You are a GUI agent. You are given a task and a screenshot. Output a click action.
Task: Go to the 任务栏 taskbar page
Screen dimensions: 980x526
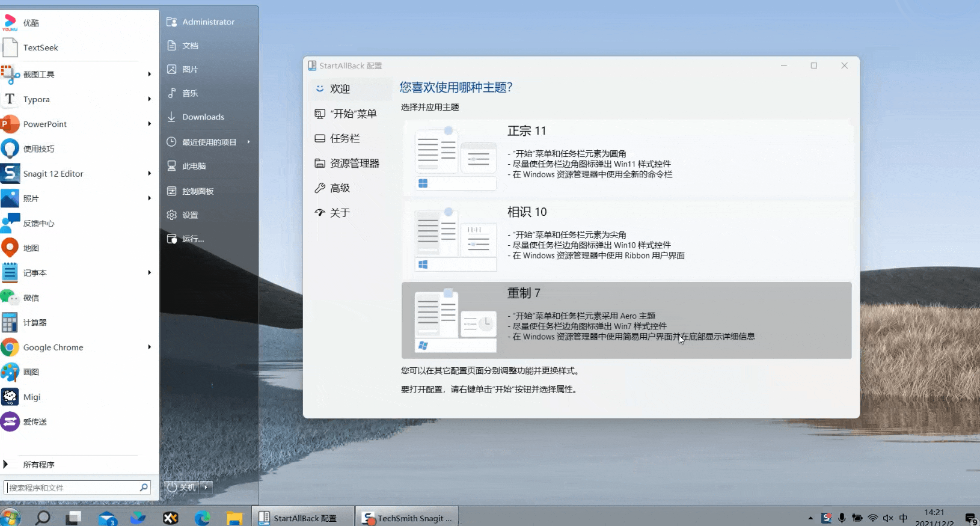tap(350, 138)
